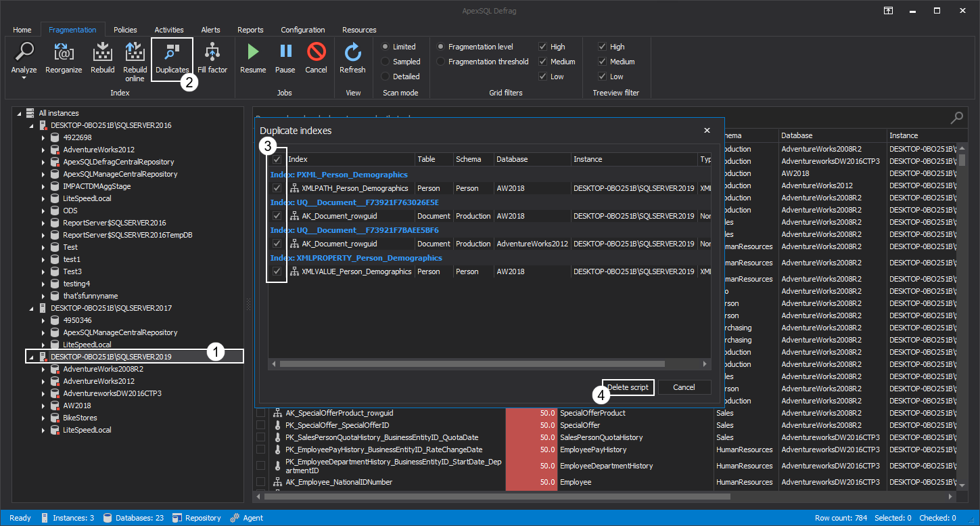Switch to the Policies tab
Image resolution: width=980 pixels, height=526 pixels.
(124, 29)
